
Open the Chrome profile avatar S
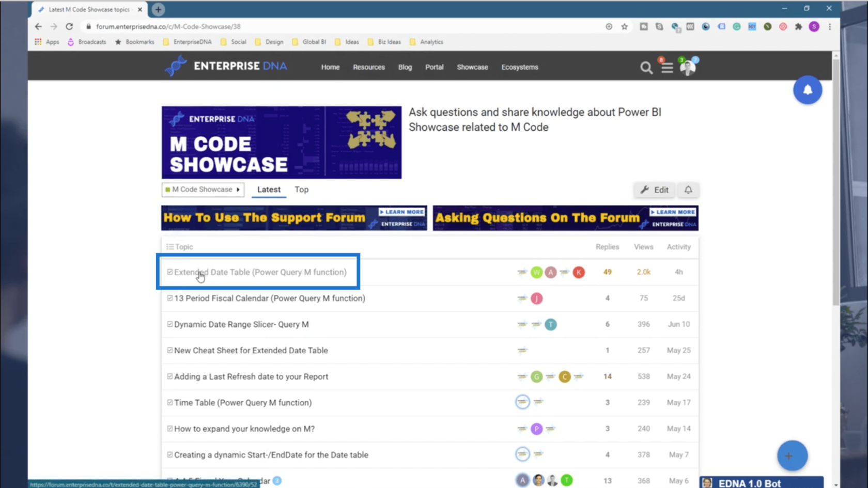(814, 26)
